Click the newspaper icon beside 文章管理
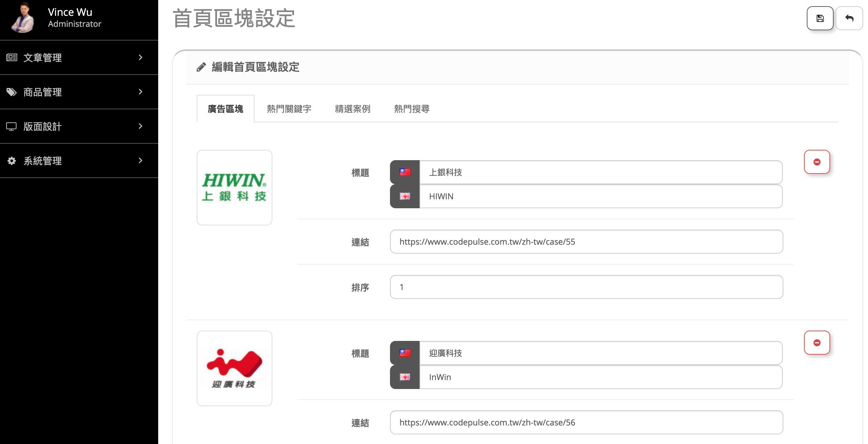This screenshot has height=444, width=868. click(x=12, y=57)
